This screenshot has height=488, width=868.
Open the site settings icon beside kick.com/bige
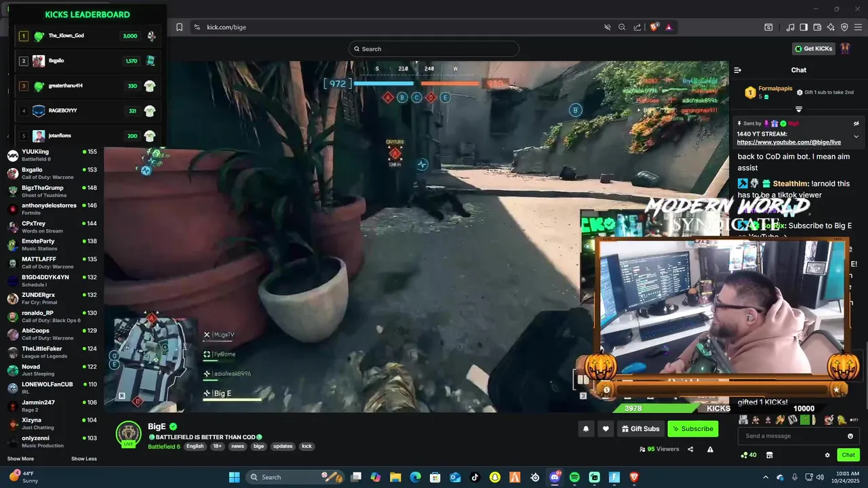[x=197, y=27]
